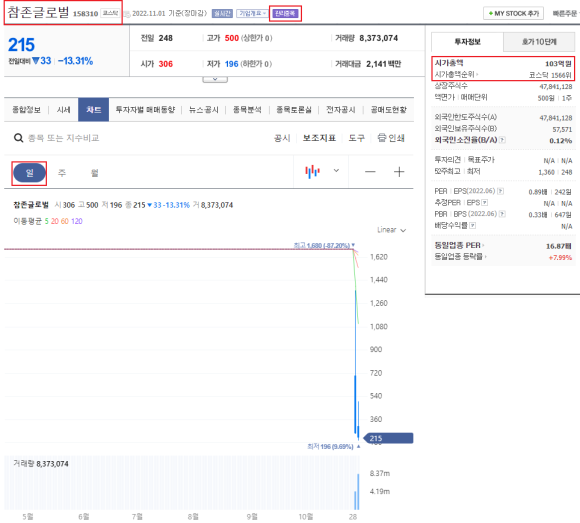Open help icon next to PBR BPS(2022.06)

point(502,214)
